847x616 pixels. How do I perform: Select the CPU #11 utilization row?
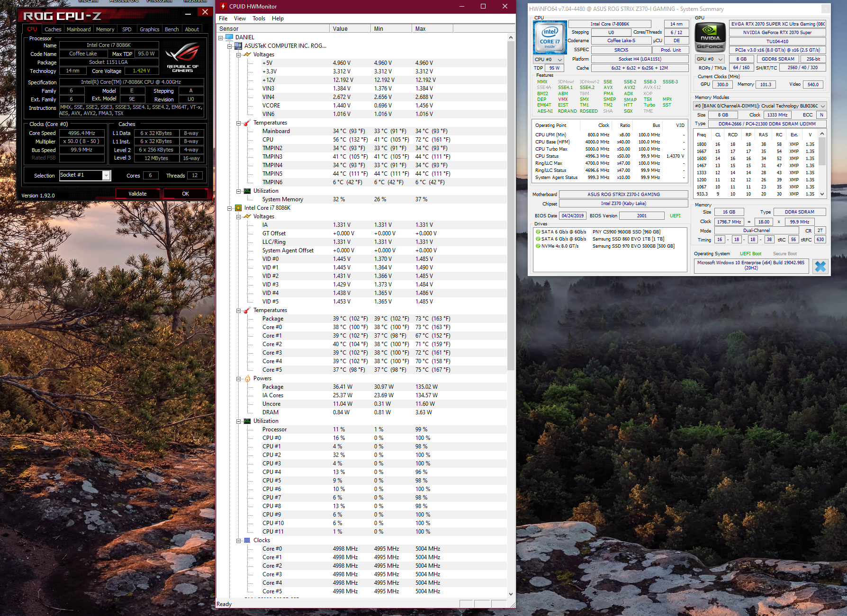pos(361,532)
